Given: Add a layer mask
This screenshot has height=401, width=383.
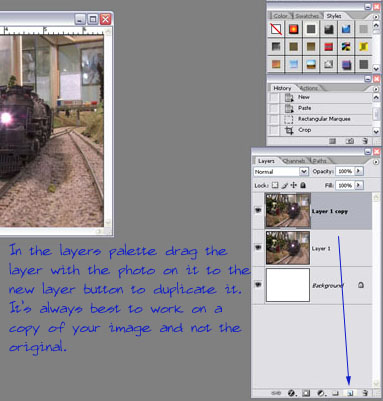Looking at the screenshot, I should pos(306,393).
